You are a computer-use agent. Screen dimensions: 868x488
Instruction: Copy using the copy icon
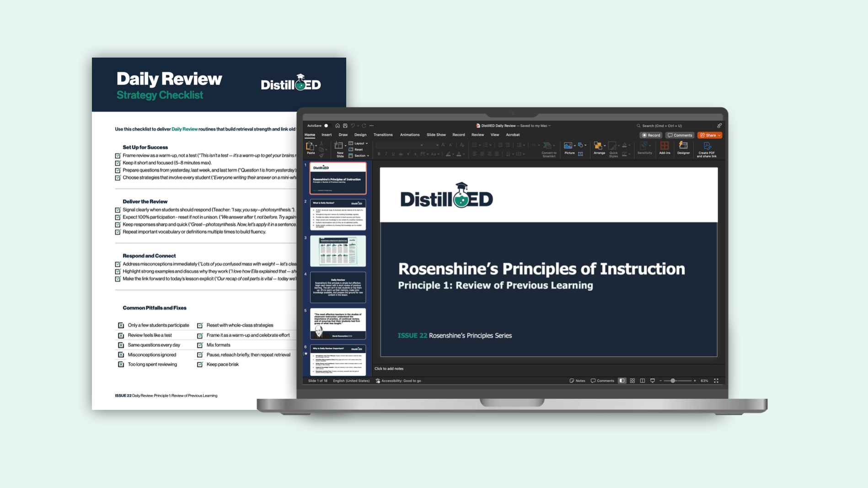[322, 149]
